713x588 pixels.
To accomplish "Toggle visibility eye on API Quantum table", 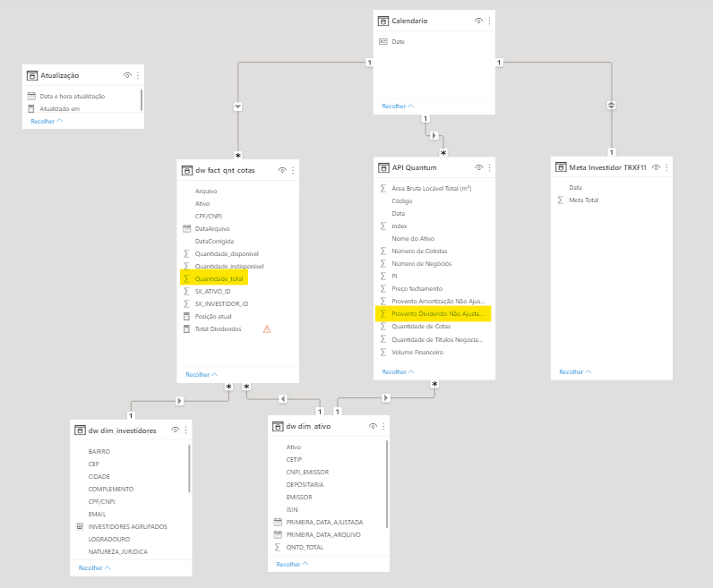I will coord(479,167).
